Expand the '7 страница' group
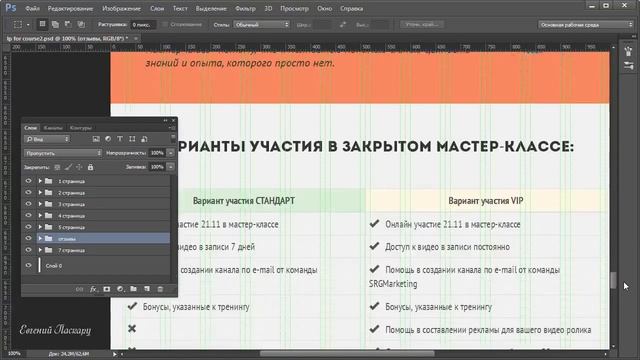 (40, 250)
